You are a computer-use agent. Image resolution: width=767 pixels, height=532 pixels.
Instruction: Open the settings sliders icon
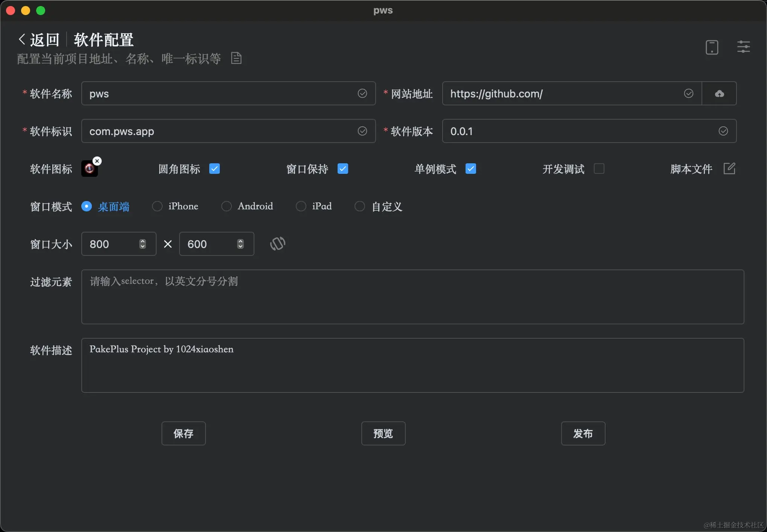[743, 47]
